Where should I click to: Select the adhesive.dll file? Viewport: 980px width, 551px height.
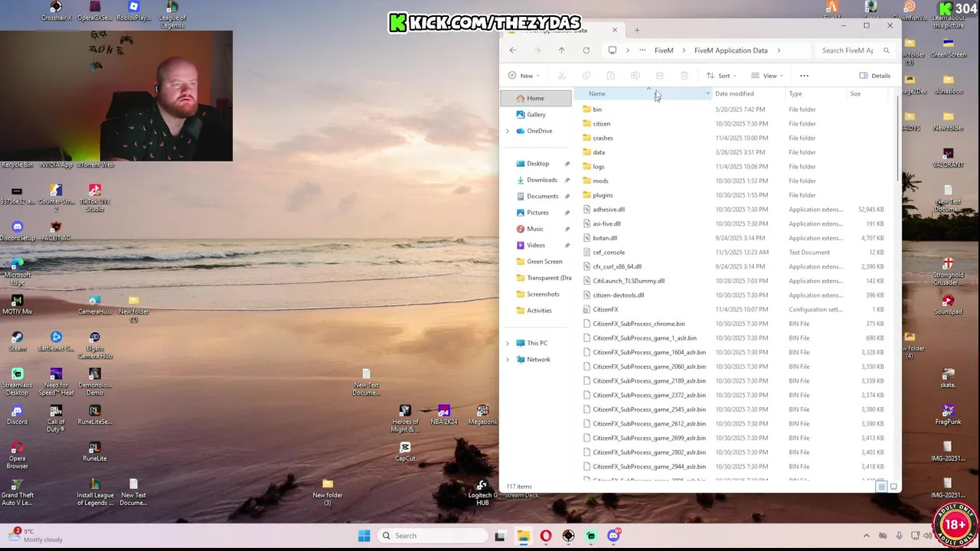609,210
